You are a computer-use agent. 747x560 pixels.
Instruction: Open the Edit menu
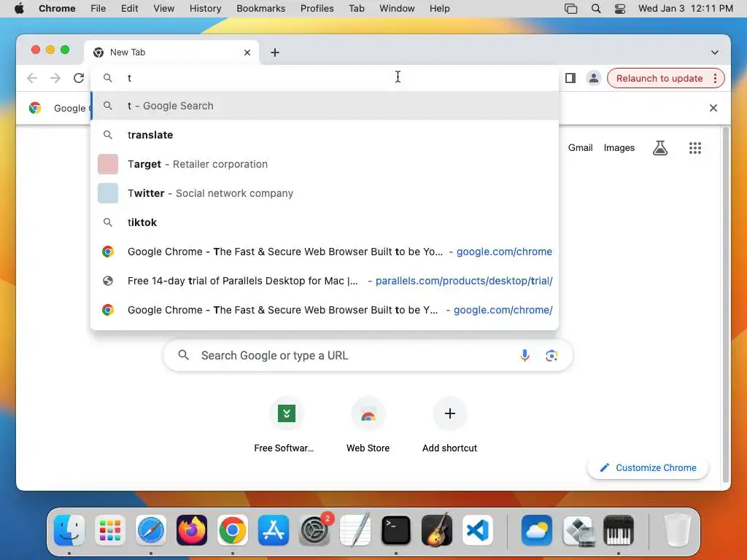pyautogui.click(x=129, y=9)
